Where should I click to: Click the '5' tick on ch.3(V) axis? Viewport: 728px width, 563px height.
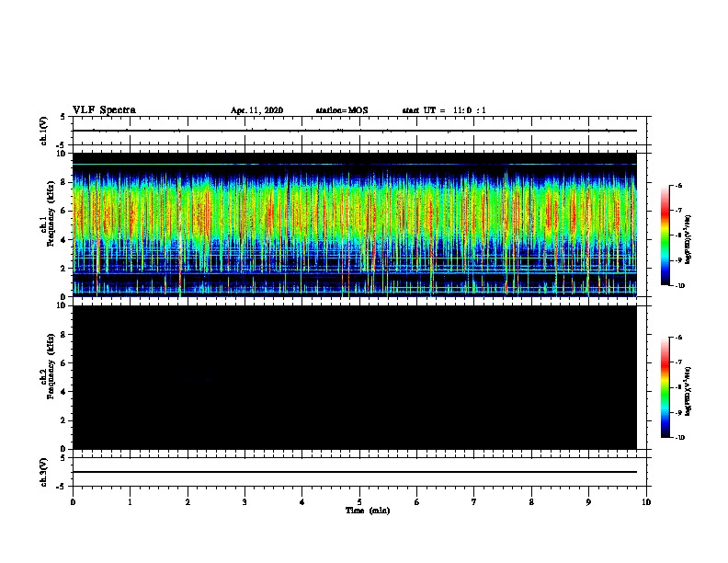point(63,458)
